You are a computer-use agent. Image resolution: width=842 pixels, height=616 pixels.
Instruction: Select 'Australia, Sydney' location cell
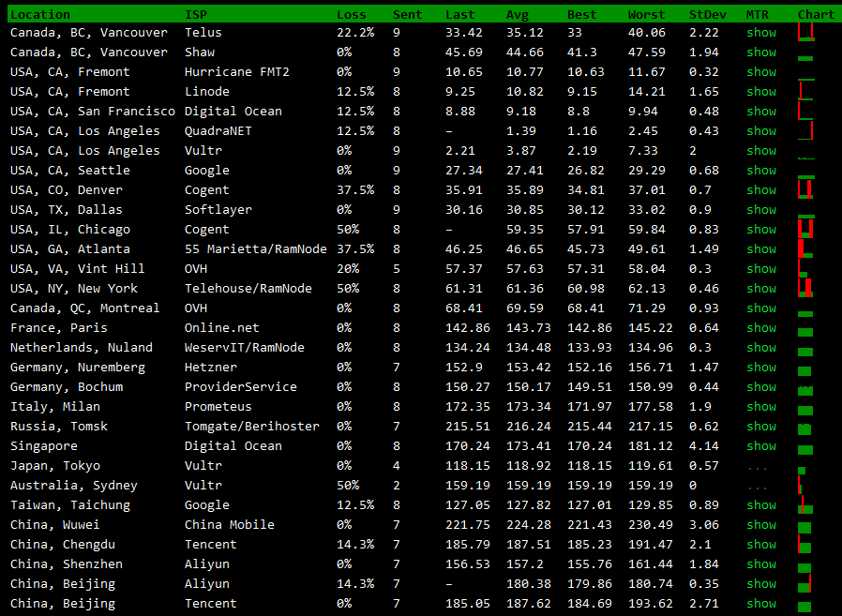tap(74, 486)
